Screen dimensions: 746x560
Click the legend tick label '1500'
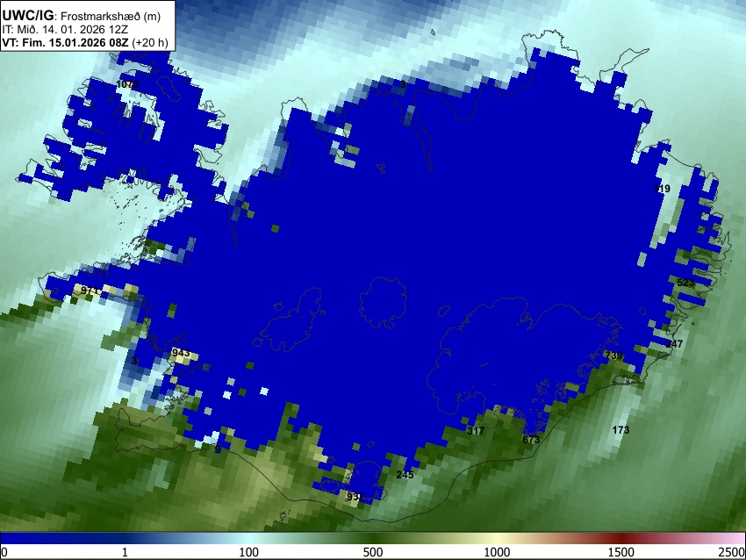[x=620, y=552]
